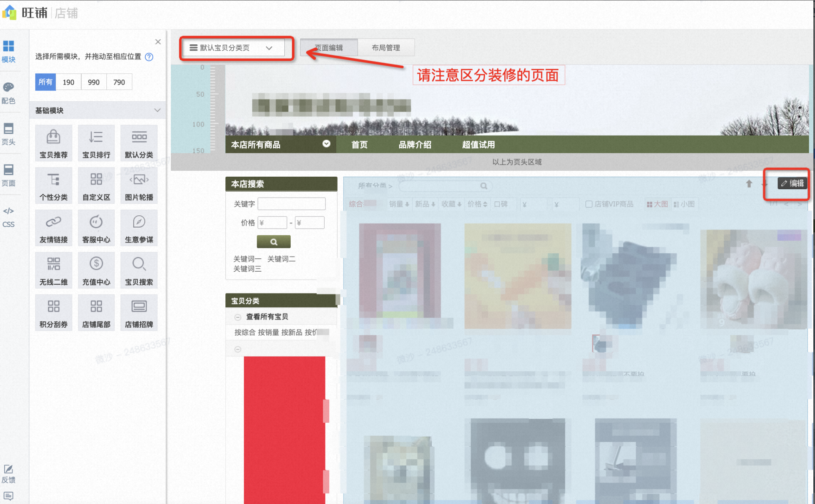Click the 关键词三 keyword link
The width and height of the screenshot is (815, 504).
[247, 269]
